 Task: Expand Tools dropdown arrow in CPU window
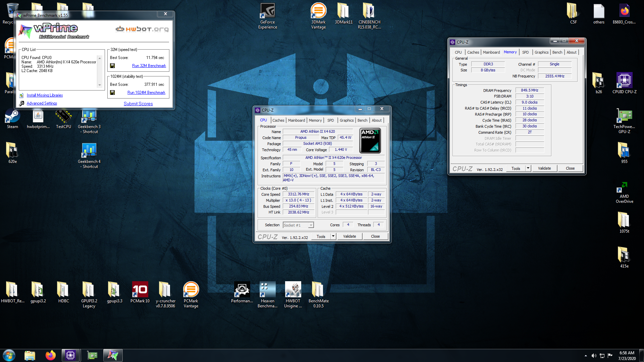(333, 236)
